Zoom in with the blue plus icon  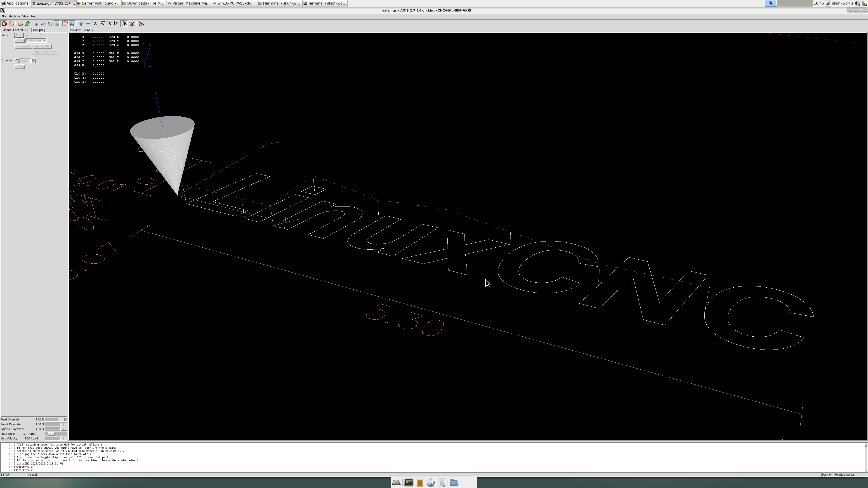(x=81, y=23)
